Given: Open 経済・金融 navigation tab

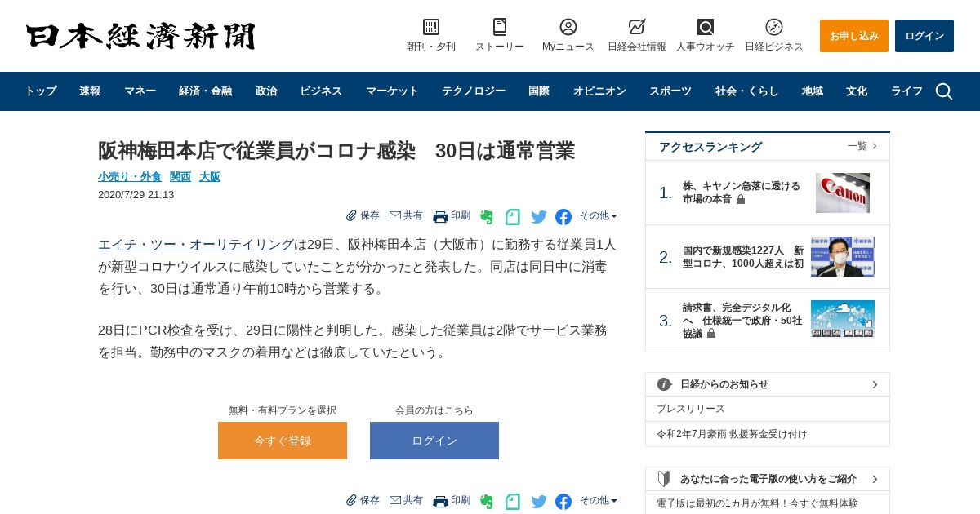Looking at the screenshot, I should click(205, 91).
